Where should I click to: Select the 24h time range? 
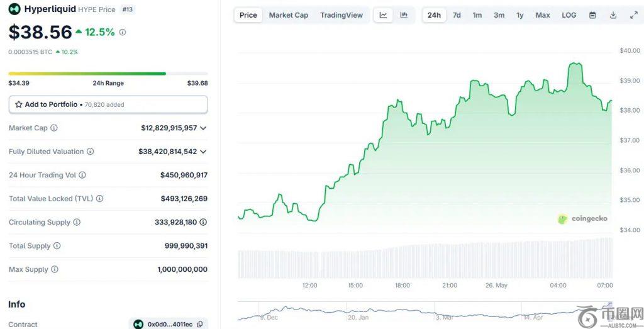coord(434,15)
